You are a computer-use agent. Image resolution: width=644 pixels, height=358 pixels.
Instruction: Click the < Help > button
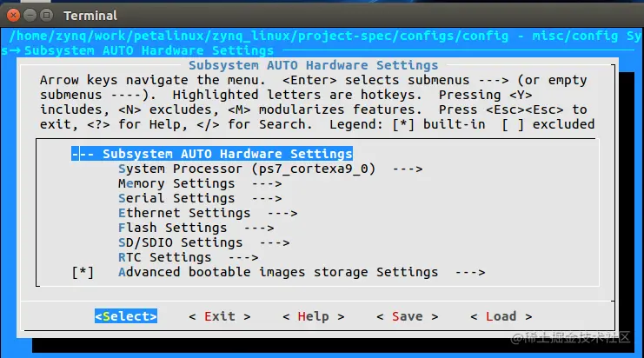tap(314, 316)
